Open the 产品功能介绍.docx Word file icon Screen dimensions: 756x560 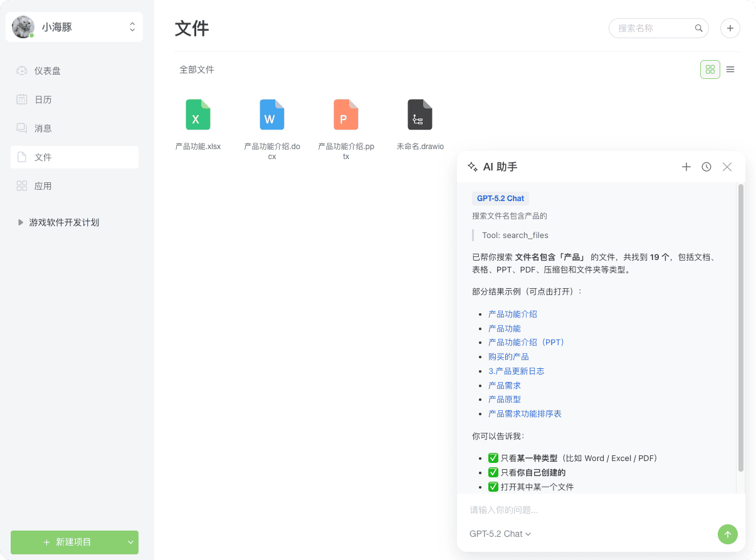click(272, 115)
